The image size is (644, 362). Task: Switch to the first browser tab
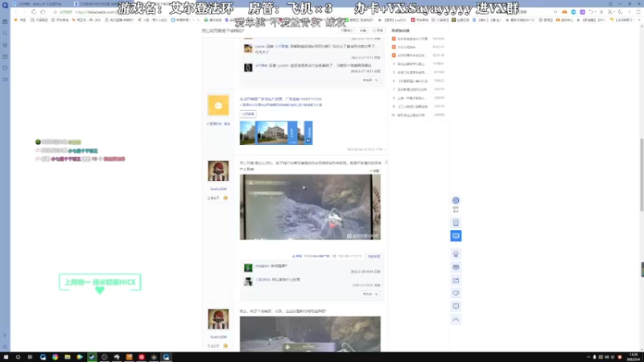tap(39, 4)
